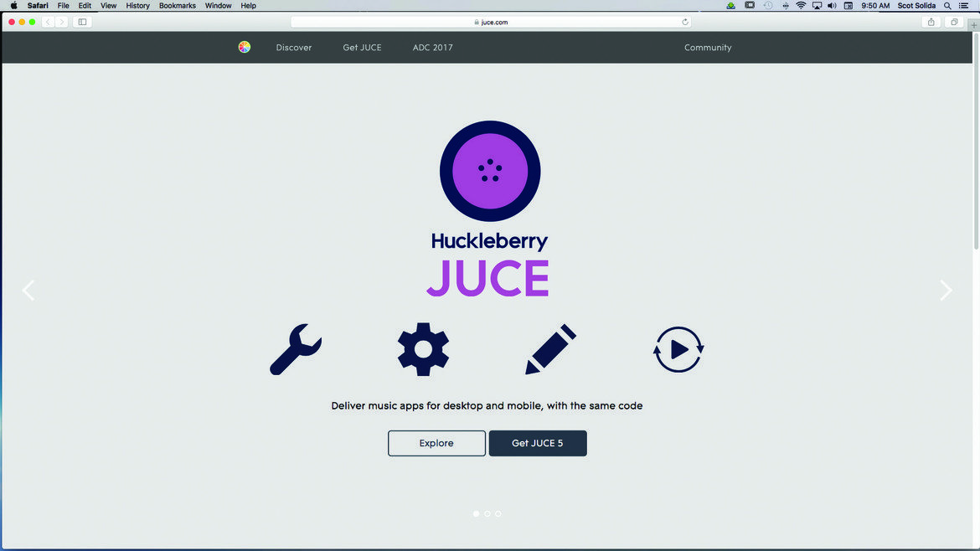Reload the juce.com page
Image resolution: width=980 pixels, height=551 pixels.
[685, 22]
